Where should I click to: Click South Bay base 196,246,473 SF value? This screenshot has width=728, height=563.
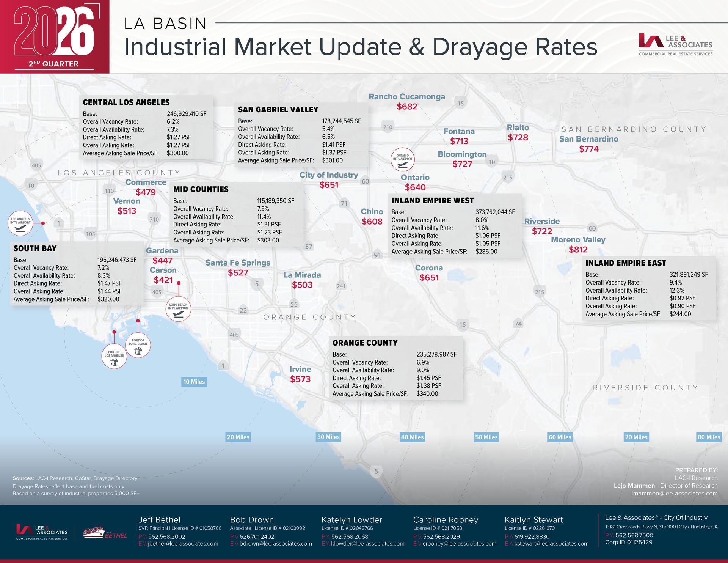(x=117, y=260)
